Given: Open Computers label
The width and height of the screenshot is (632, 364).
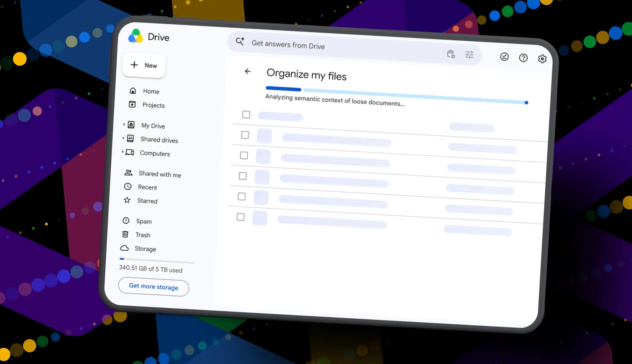Looking at the screenshot, I should [x=155, y=153].
